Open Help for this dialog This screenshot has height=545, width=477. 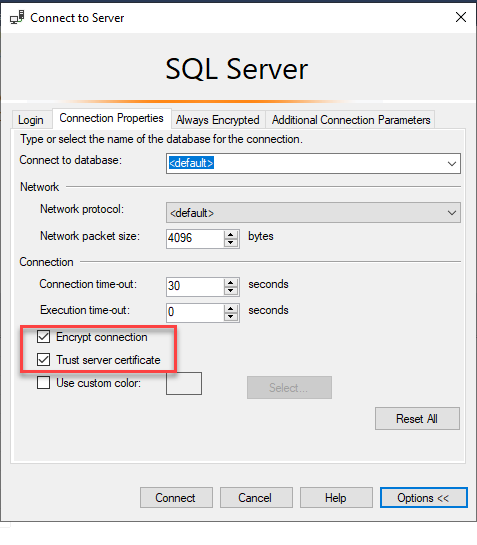click(x=336, y=498)
